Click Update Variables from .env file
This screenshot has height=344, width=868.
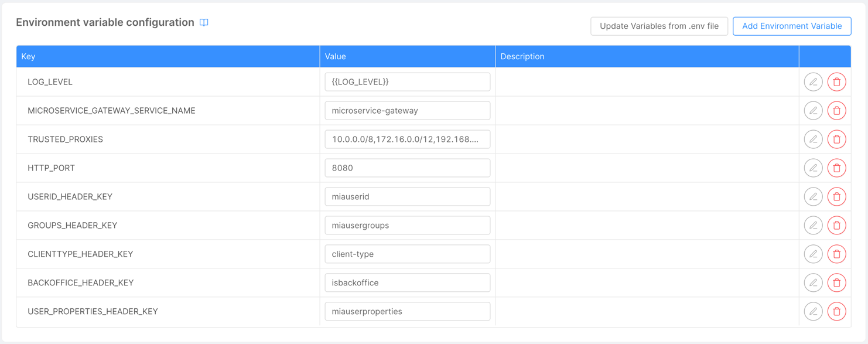point(658,26)
